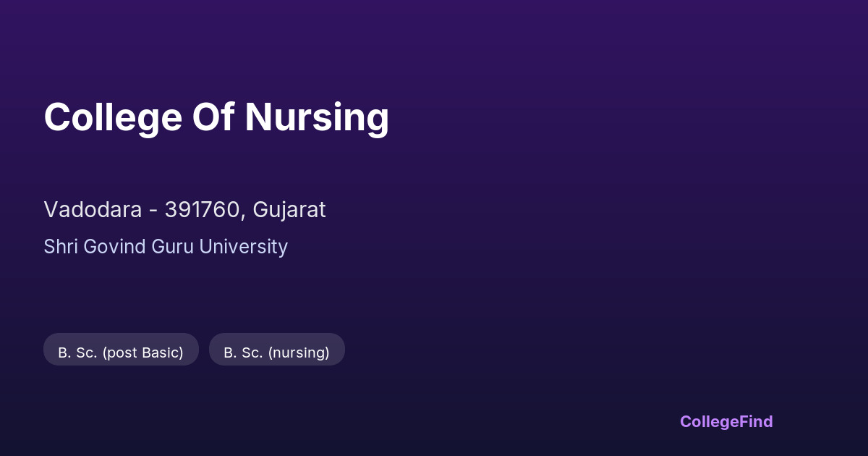Click "Shri" at the start of the university name
This screenshot has height=456, width=868.
click(61, 247)
